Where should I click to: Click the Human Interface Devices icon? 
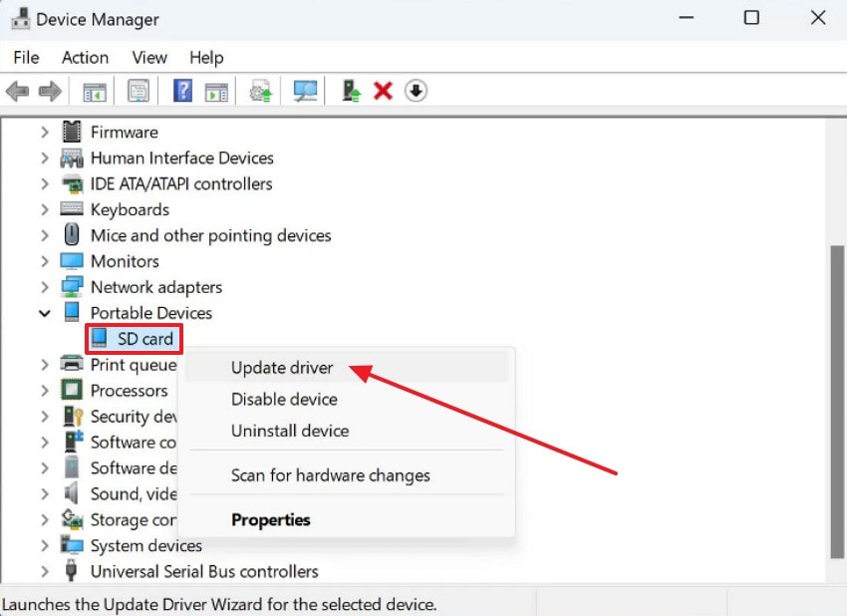coord(72,157)
